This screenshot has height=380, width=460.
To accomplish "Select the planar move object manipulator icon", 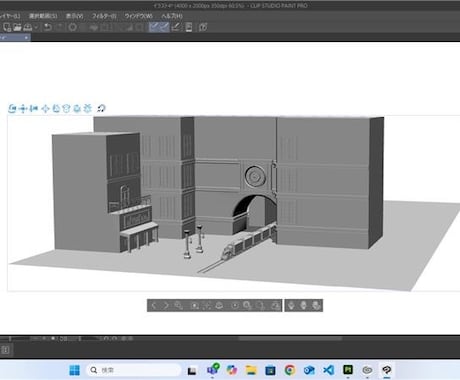I will pyautogui.click(x=45, y=108).
